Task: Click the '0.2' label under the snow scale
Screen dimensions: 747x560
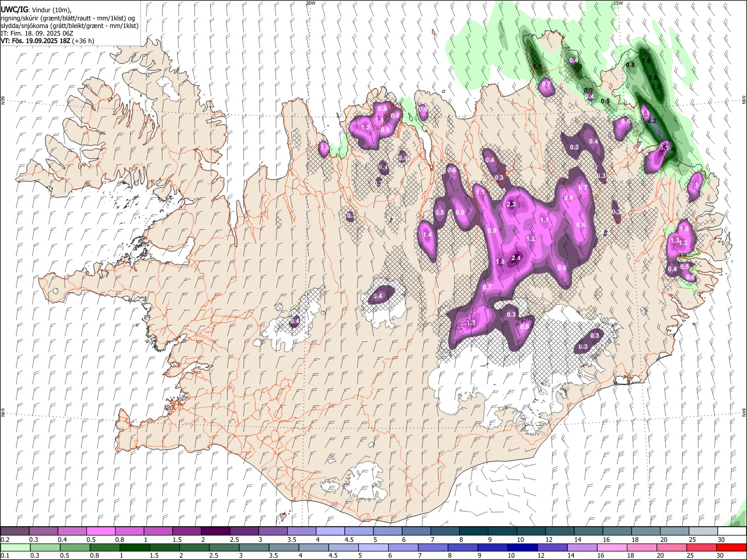Action: 4,540
